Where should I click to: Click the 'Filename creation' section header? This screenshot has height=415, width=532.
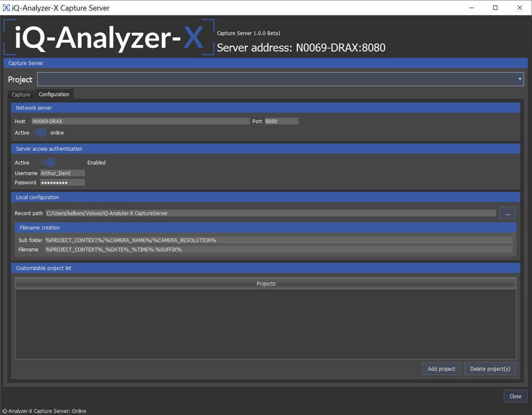(x=265, y=227)
